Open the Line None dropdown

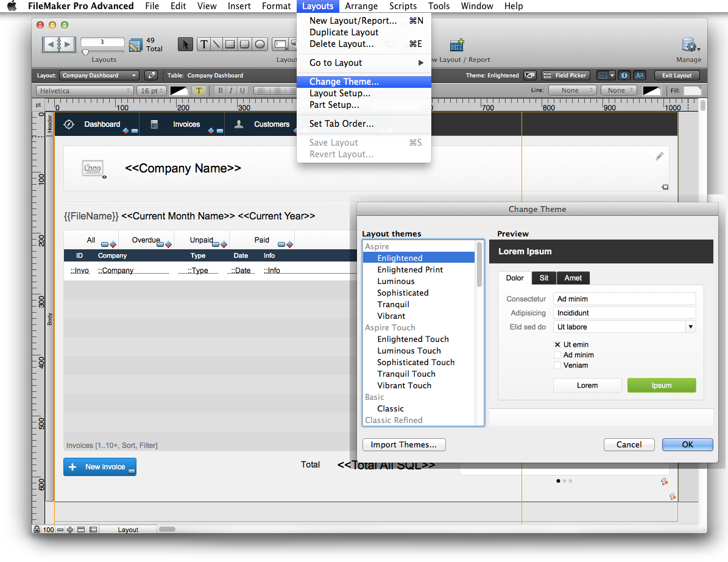[571, 90]
